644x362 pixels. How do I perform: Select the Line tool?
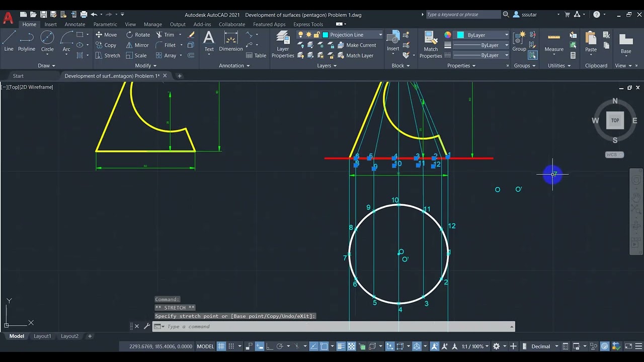(x=9, y=41)
